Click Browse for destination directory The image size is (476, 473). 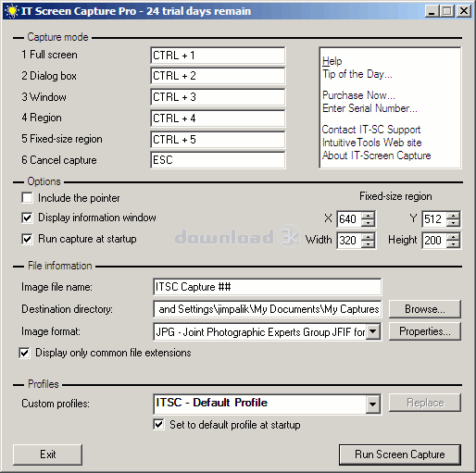(x=425, y=309)
